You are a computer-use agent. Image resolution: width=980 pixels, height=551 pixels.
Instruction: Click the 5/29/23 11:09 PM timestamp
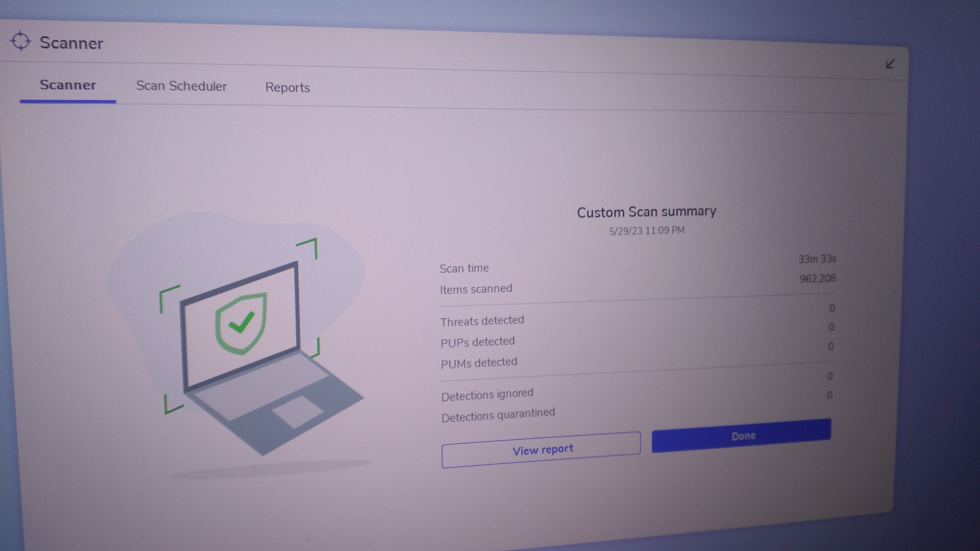click(646, 230)
